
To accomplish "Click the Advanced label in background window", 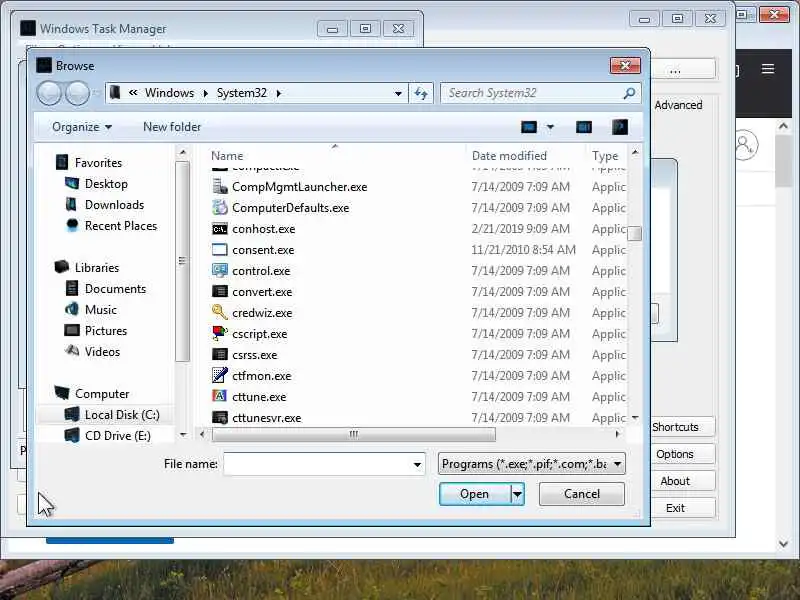I will click(x=678, y=105).
